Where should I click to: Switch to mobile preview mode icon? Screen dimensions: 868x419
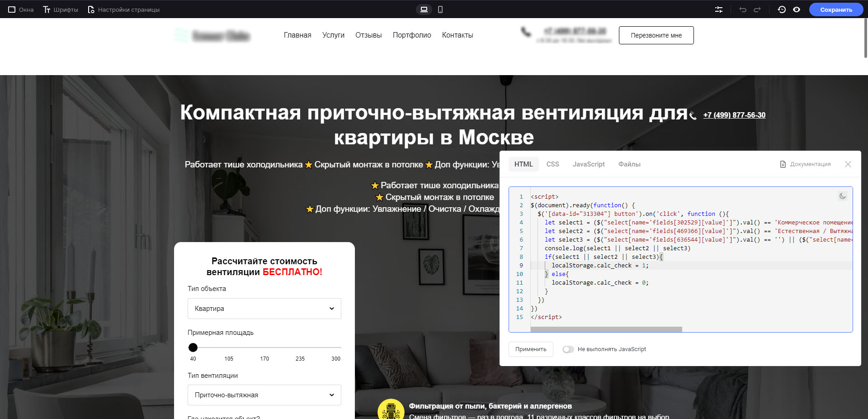tap(440, 10)
